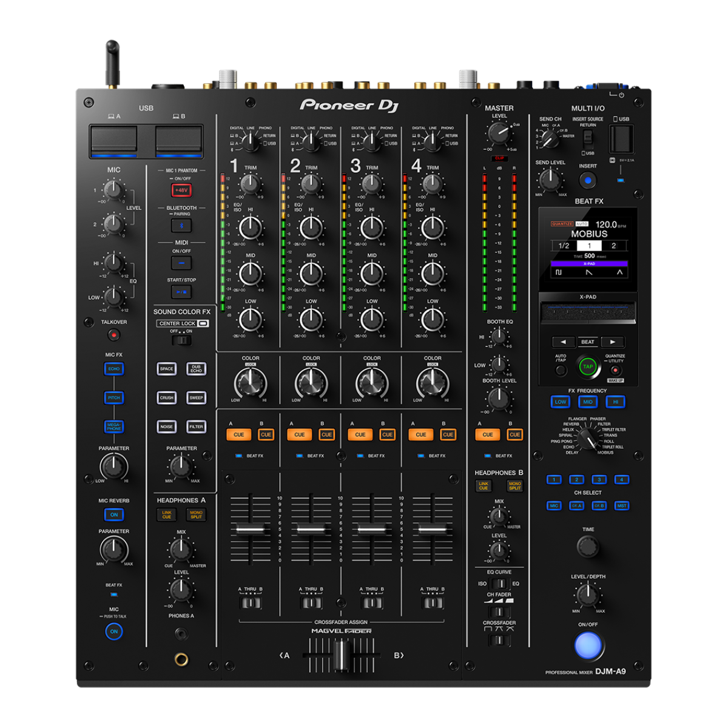
Task: Click the MASTER LEVEL knob
Action: (x=499, y=133)
